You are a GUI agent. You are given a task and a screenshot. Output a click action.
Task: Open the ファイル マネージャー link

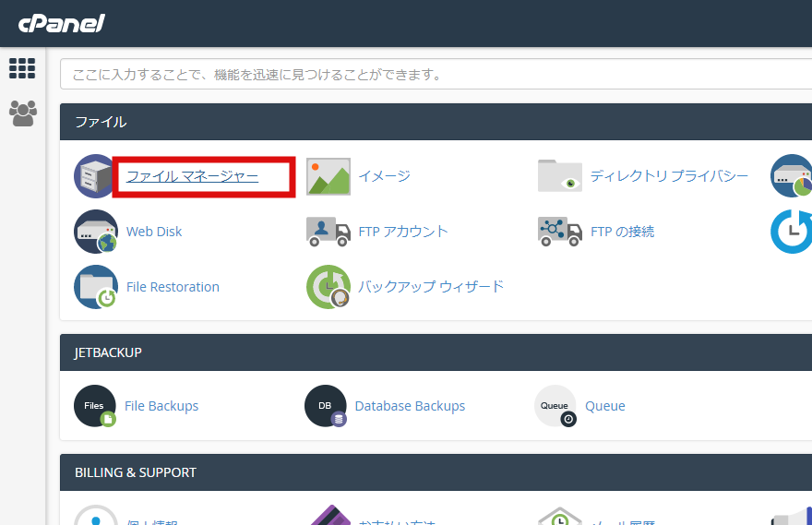[192, 176]
